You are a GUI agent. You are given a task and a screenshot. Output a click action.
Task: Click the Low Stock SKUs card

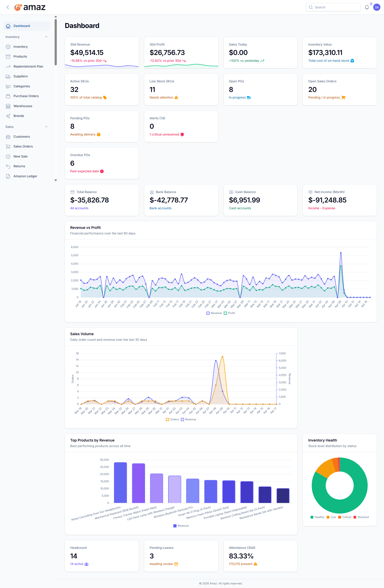click(x=181, y=89)
